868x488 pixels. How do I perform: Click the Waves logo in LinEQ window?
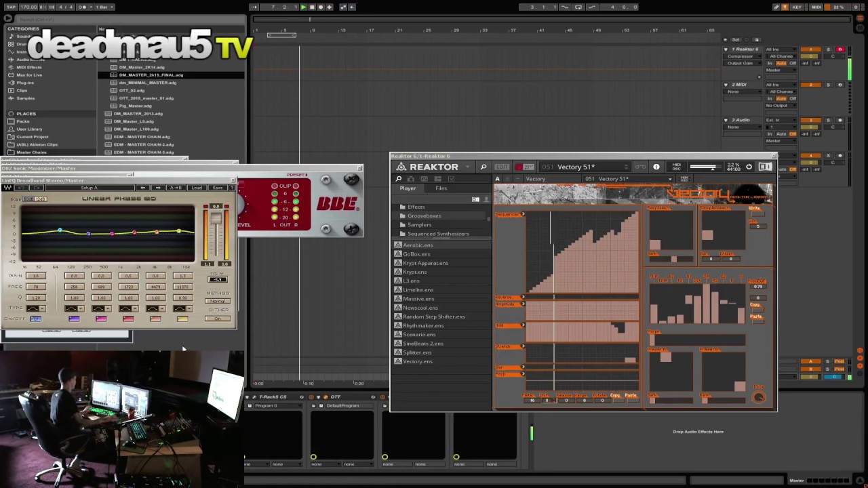[x=7, y=188]
